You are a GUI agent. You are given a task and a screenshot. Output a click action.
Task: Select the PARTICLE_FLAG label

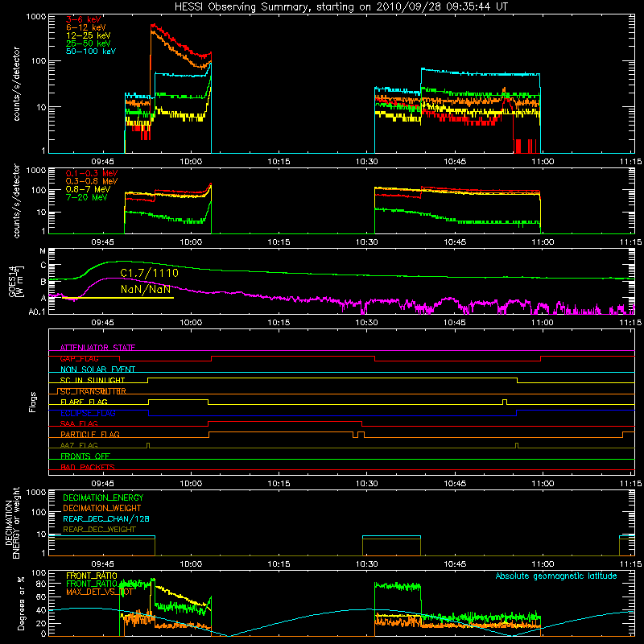[90, 434]
